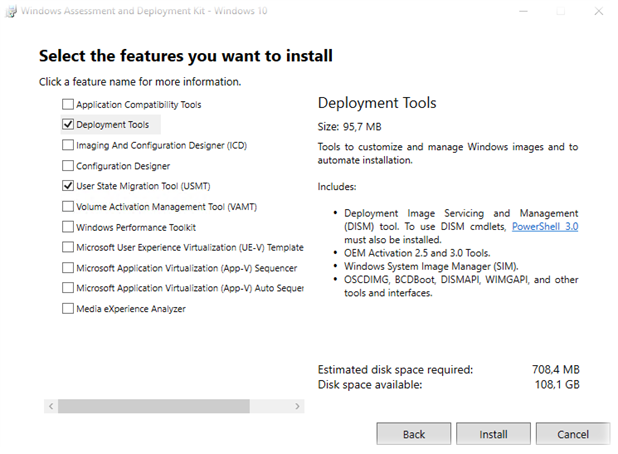The height and width of the screenshot is (454, 618).
Task: Click the Configuration Designer feature name
Action: tap(123, 166)
